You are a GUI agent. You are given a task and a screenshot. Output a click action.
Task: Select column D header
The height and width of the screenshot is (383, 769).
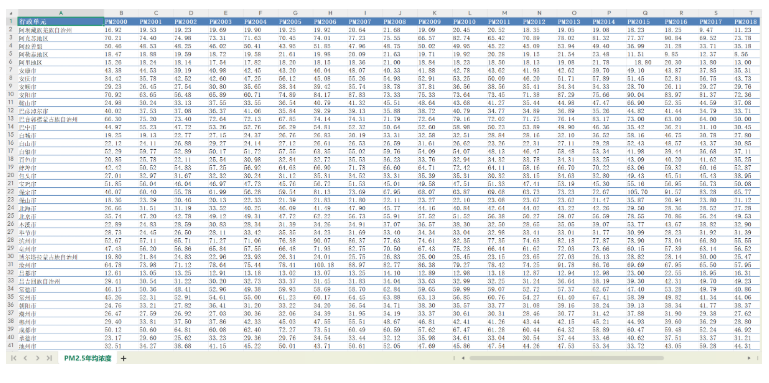(x=191, y=13)
